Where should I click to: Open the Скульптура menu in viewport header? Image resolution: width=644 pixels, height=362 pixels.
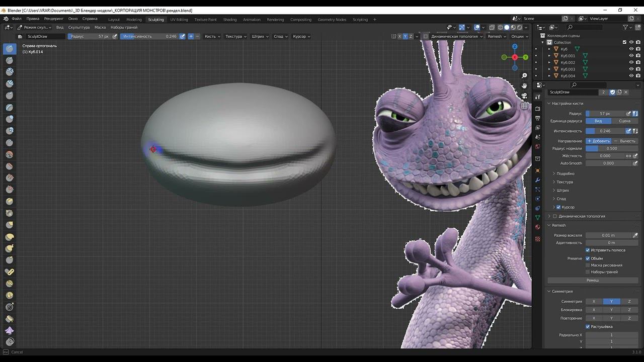tap(78, 27)
